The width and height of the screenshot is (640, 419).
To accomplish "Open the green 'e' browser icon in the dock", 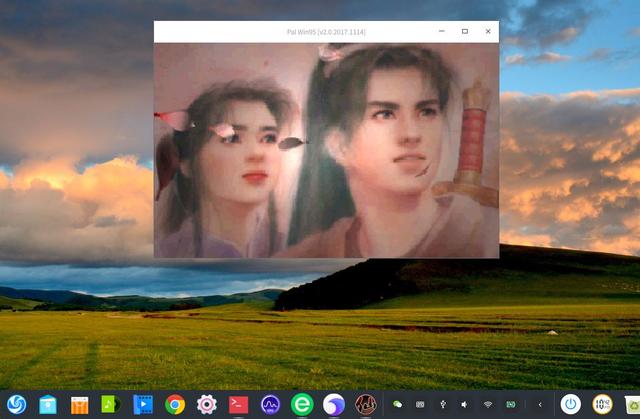I will point(302,404).
